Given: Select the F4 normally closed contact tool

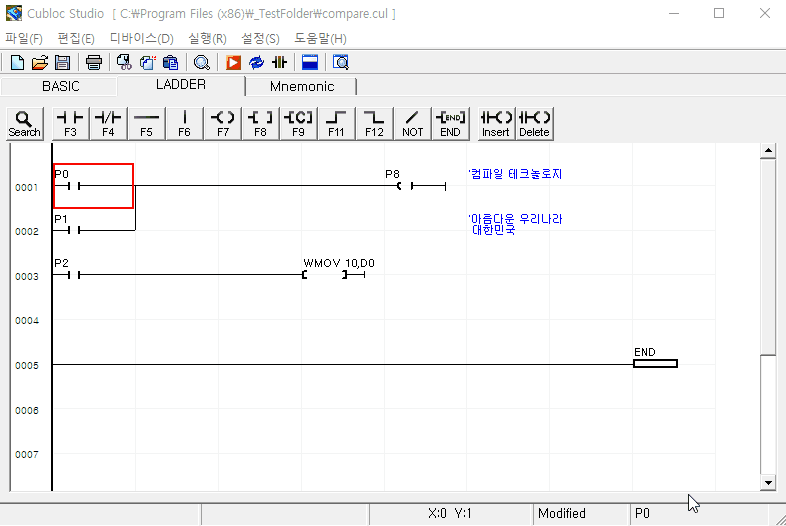Looking at the screenshot, I should click(x=108, y=123).
